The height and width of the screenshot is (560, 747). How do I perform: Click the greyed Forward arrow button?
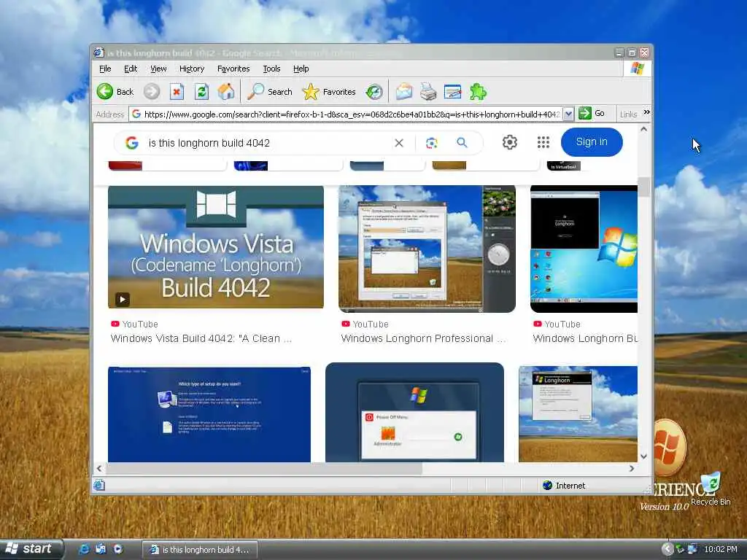152,91
